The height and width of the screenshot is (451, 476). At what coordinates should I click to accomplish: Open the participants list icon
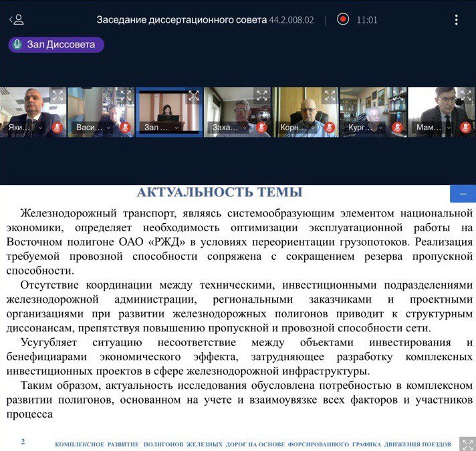[16, 19]
